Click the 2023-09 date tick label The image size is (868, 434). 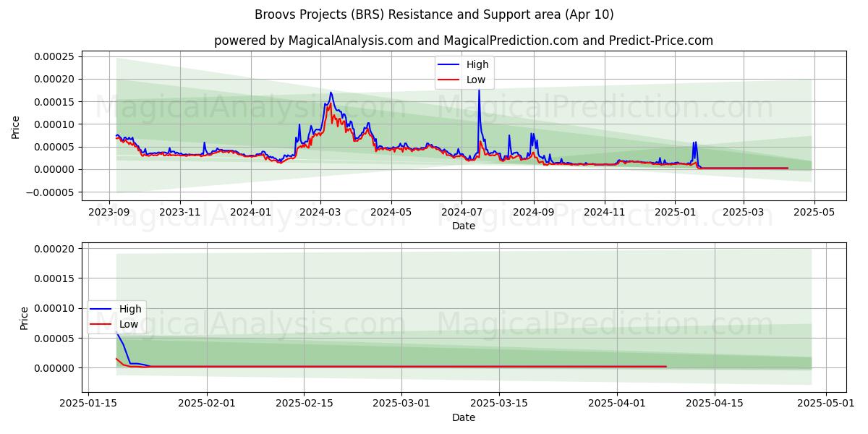[109, 213]
